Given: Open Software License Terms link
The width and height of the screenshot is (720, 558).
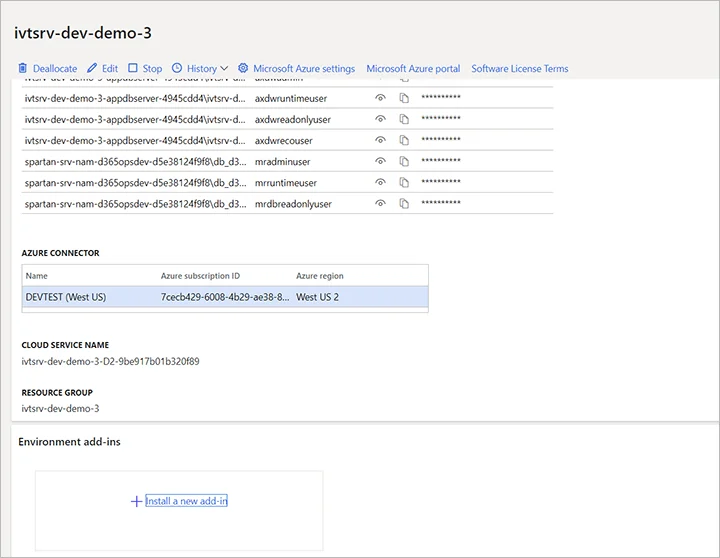Looking at the screenshot, I should [x=520, y=68].
